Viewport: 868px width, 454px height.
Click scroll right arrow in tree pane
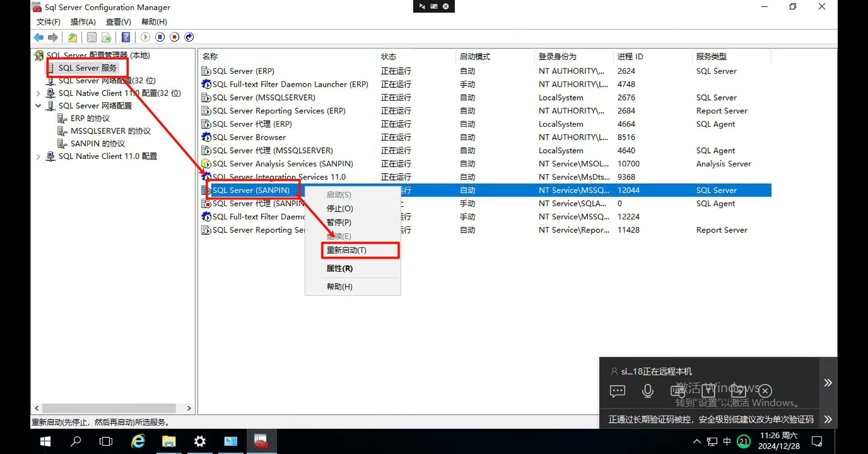click(x=189, y=408)
